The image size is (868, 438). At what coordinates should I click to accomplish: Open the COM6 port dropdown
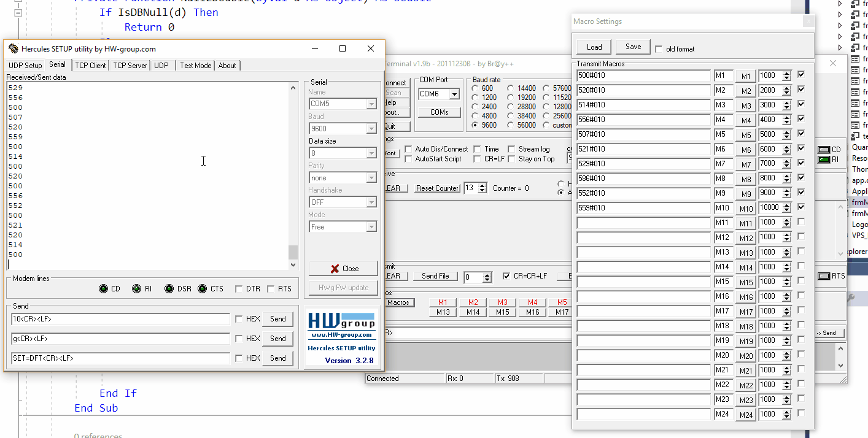coord(454,94)
